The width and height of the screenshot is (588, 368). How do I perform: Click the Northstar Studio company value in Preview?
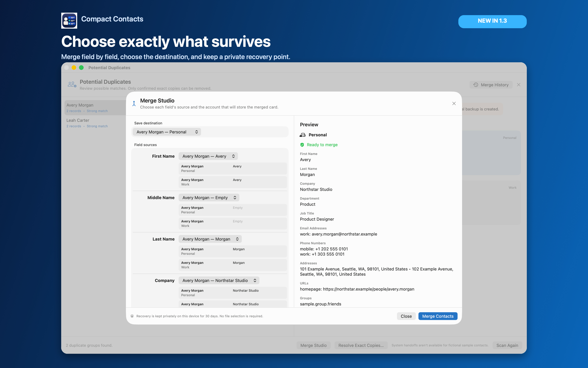tap(316, 189)
